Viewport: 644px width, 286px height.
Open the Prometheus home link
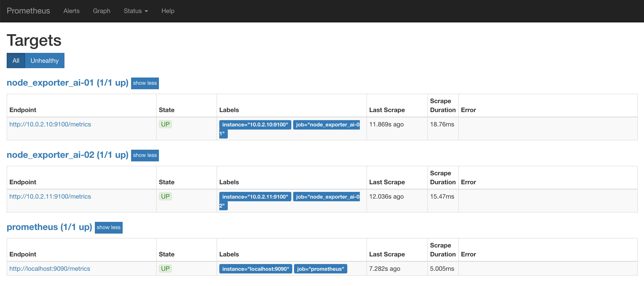(28, 11)
